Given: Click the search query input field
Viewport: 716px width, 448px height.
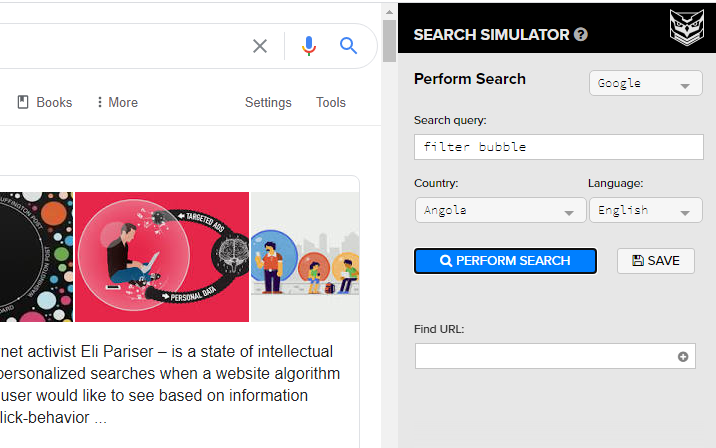Looking at the screenshot, I should [558, 147].
